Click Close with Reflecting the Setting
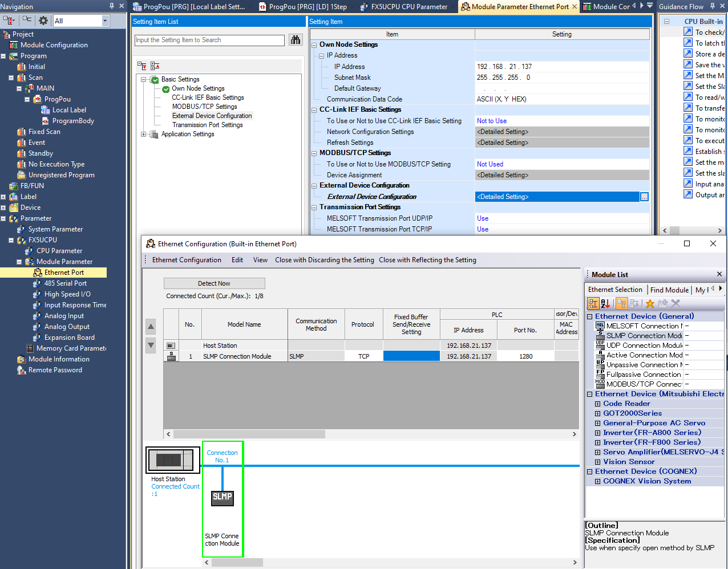The width and height of the screenshot is (728, 569). point(427,260)
